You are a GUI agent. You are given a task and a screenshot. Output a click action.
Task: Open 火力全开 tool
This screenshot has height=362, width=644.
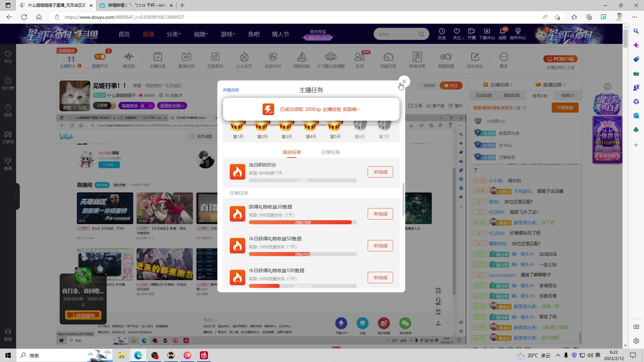click(244, 60)
